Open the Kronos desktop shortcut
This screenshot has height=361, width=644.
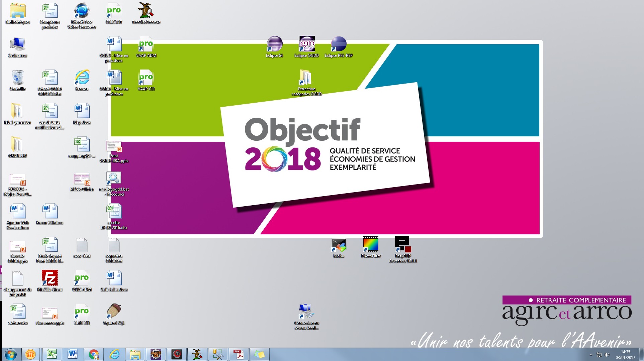82,81
